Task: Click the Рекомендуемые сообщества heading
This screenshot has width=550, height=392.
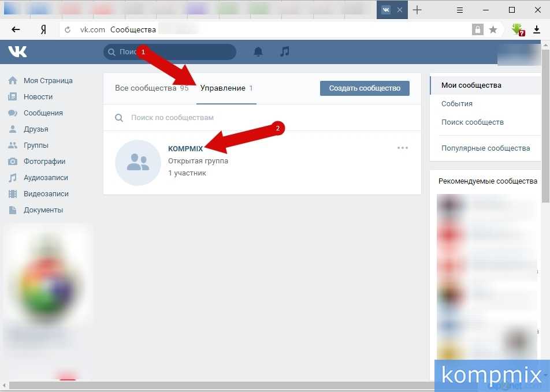Action: pyautogui.click(x=488, y=181)
